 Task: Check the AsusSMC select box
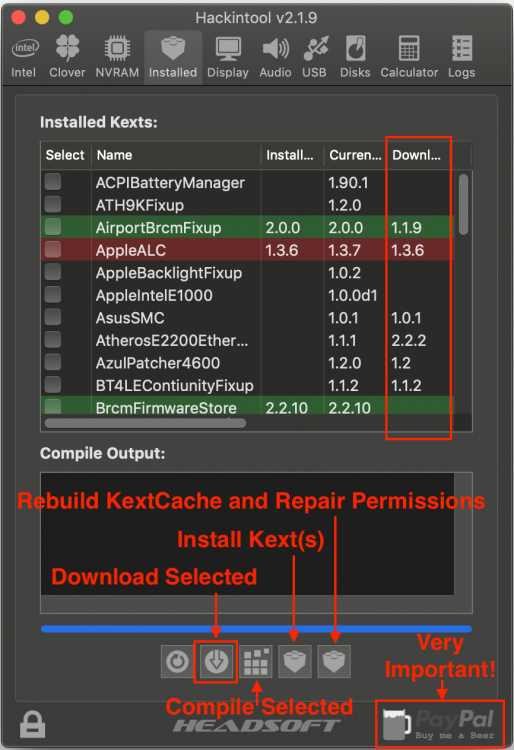click(53, 317)
